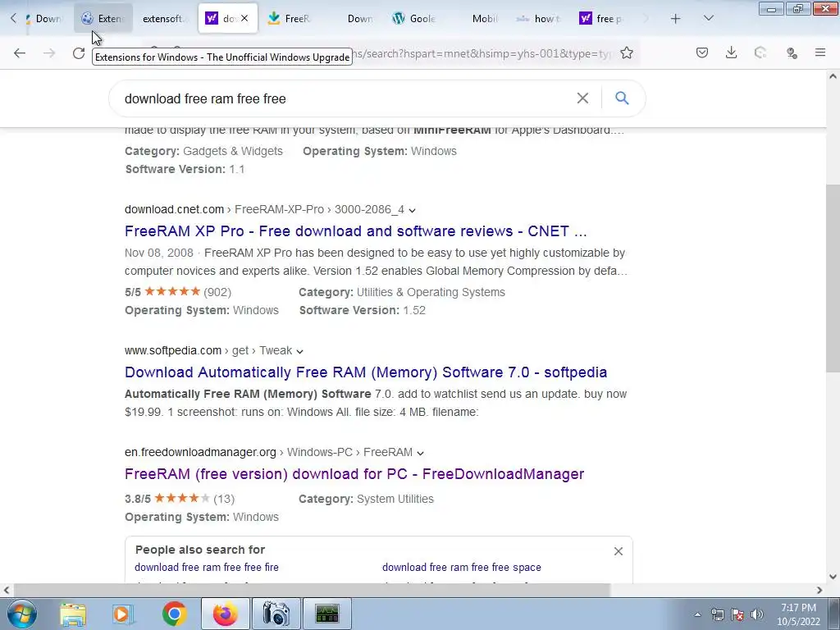Show hidden system tray icons
Image resolution: width=840 pixels, height=630 pixels.
(697, 614)
